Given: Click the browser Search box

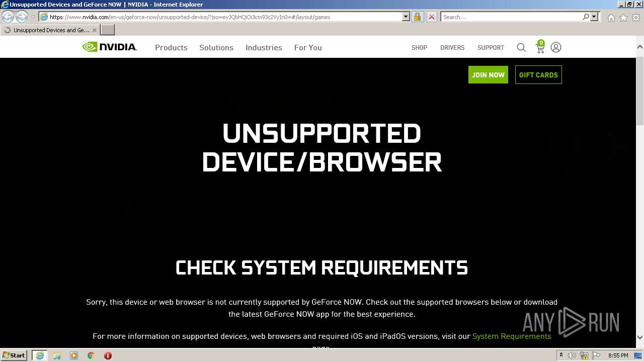Looking at the screenshot, I should (x=511, y=17).
